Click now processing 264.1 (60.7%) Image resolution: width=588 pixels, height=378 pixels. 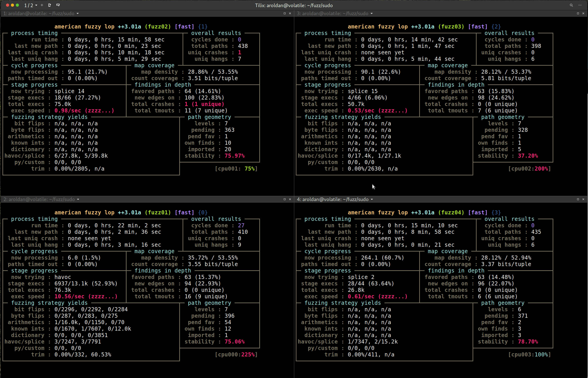tap(383, 258)
